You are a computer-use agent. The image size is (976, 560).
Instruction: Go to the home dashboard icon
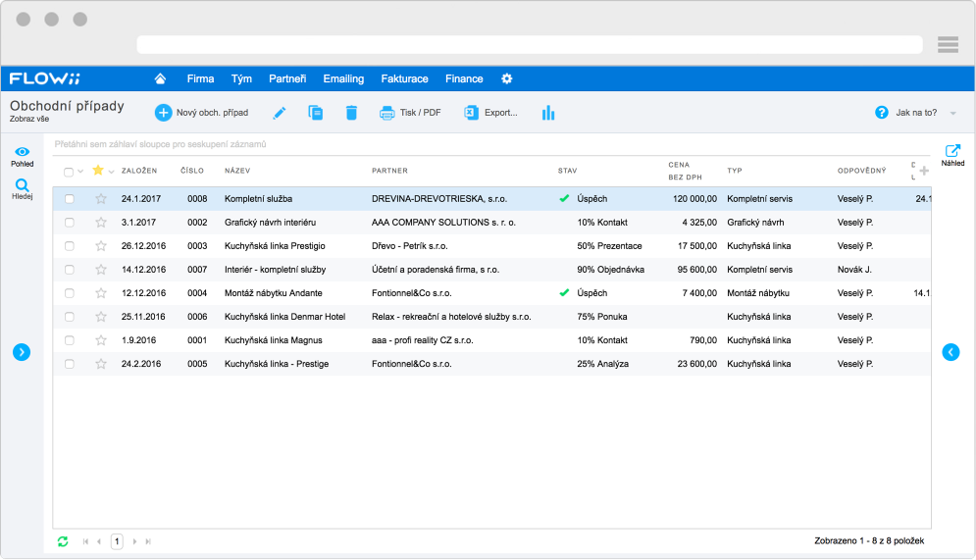tap(160, 78)
